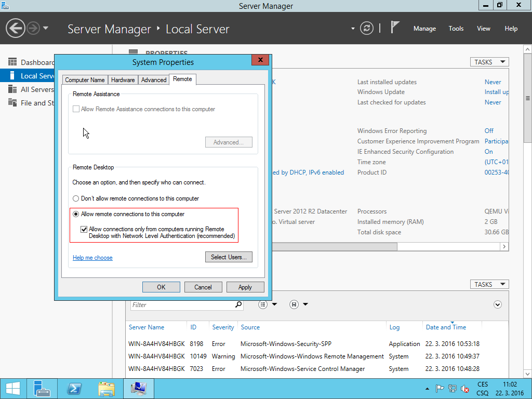Click the Never link for last checked updates
532x399 pixels.
(493, 102)
